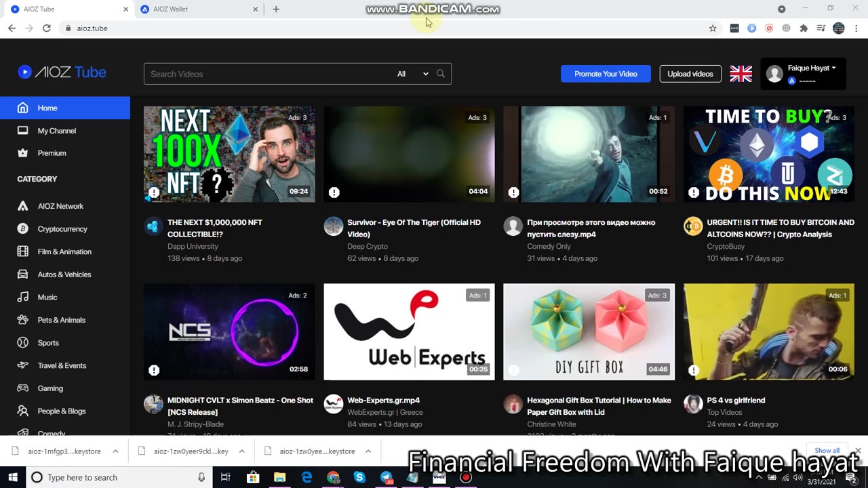The height and width of the screenshot is (488, 868).
Task: Click the search magnifier icon
Action: coord(441,74)
